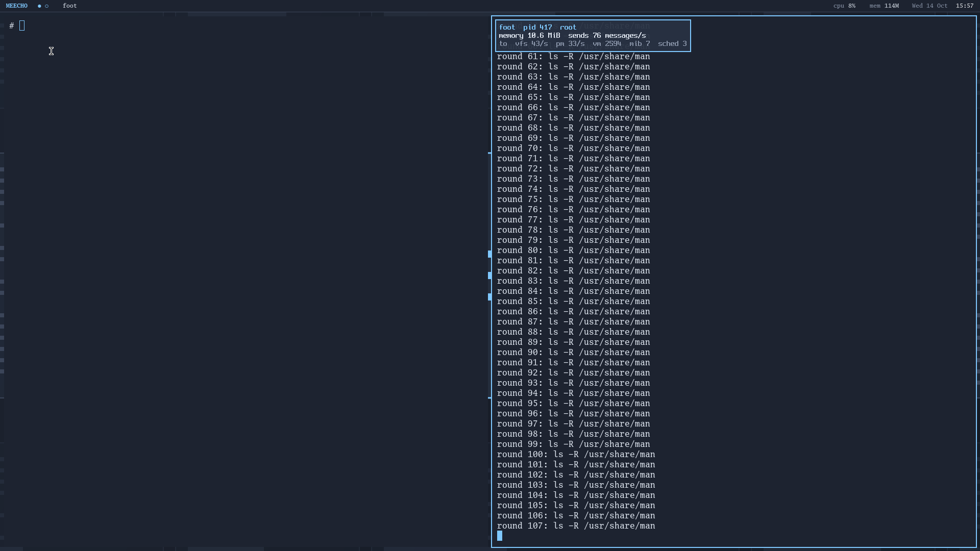Image resolution: width=980 pixels, height=551 pixels.
Task: Click the 'round 80' output line
Action: [573, 251]
